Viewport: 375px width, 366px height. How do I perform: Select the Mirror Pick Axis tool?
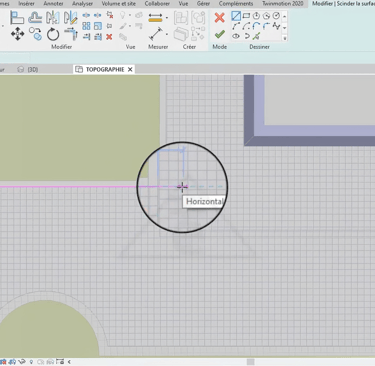click(x=53, y=18)
